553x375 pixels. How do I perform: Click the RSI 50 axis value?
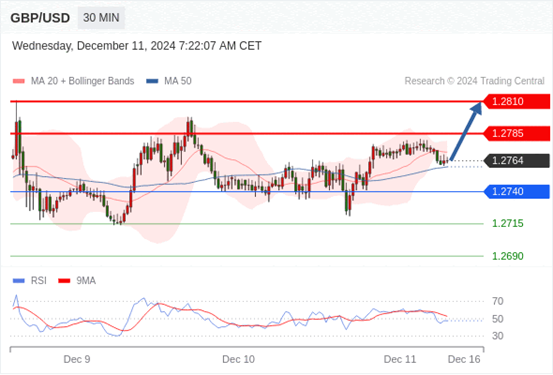click(x=498, y=319)
